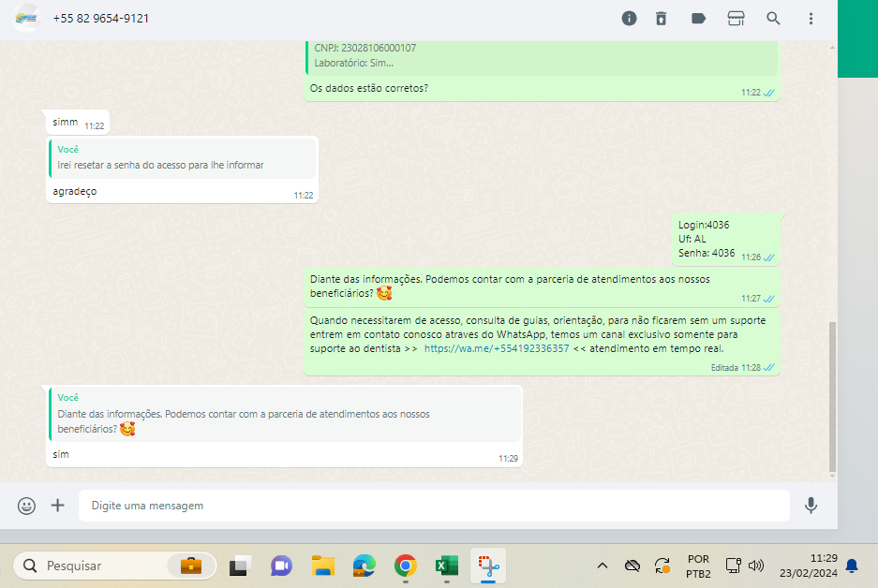Click phone number +55 82 9654-9121 header
Screen dimensions: 878x588
tap(101, 19)
